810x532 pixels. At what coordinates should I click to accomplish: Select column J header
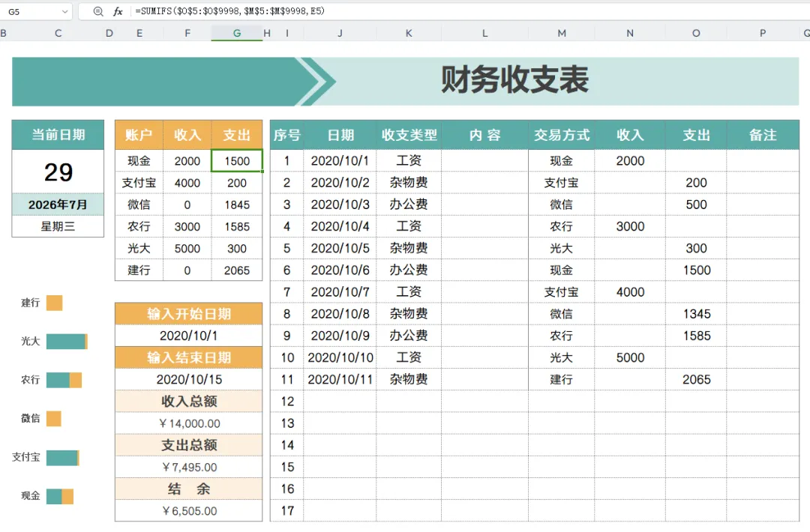click(340, 33)
